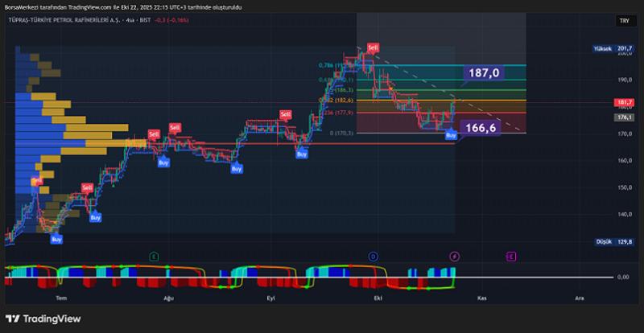644x333 pixels.
Task: Select the 187,0 price callout label
Action: point(484,73)
